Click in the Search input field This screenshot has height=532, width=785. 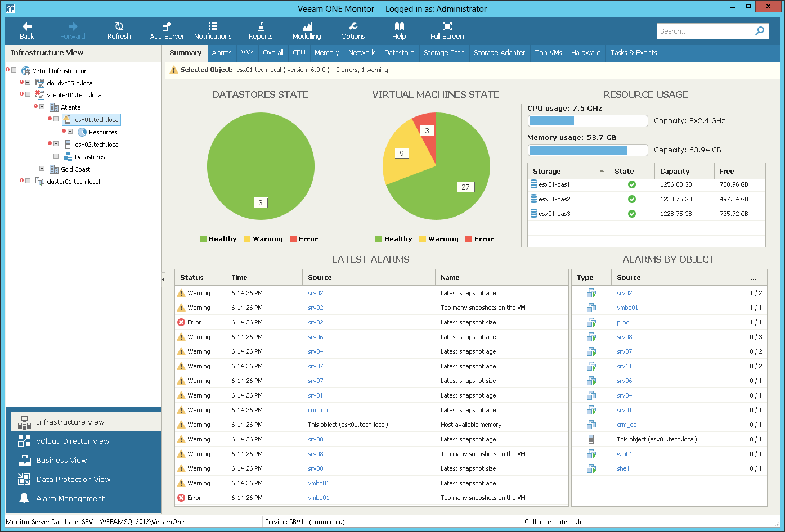pos(705,31)
